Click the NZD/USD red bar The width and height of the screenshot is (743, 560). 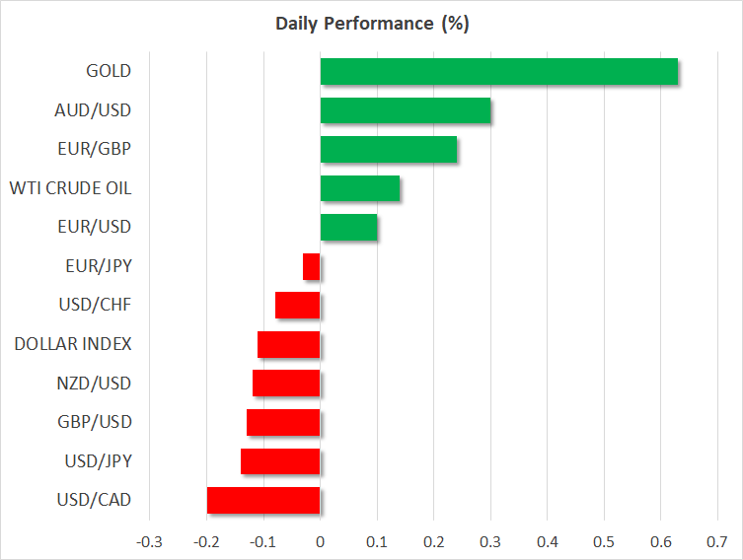click(286, 384)
